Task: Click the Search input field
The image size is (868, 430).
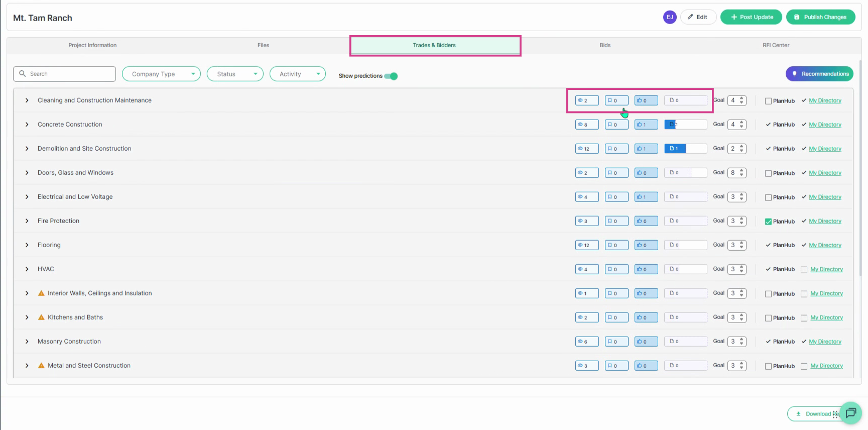Action: [x=64, y=74]
